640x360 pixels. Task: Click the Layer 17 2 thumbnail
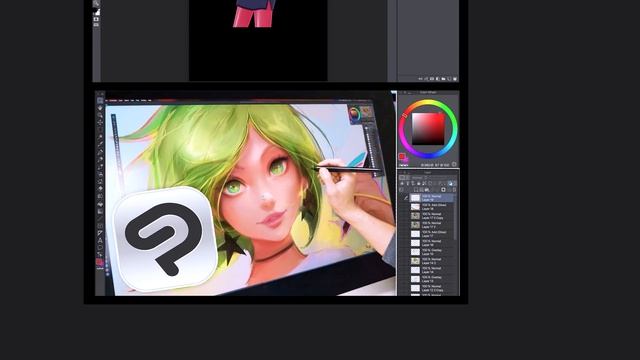pos(415,225)
